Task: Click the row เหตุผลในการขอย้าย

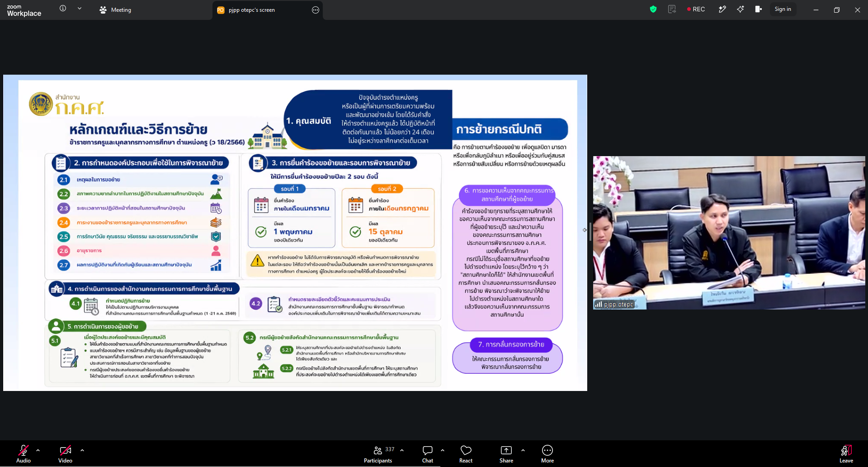Action: tap(142, 180)
